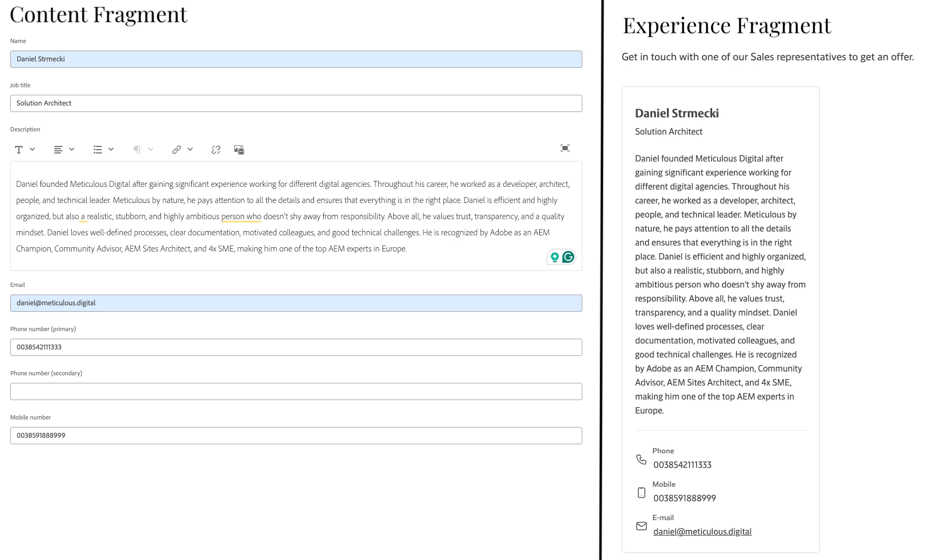Click the list formatting icon

pyautogui.click(x=98, y=150)
